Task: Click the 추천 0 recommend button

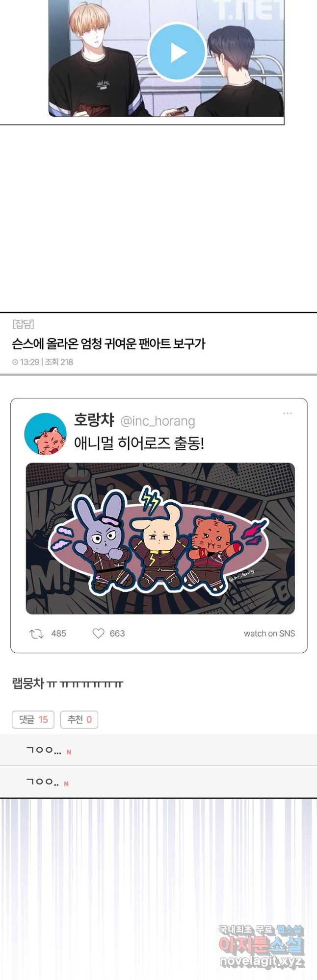Action: click(x=79, y=720)
